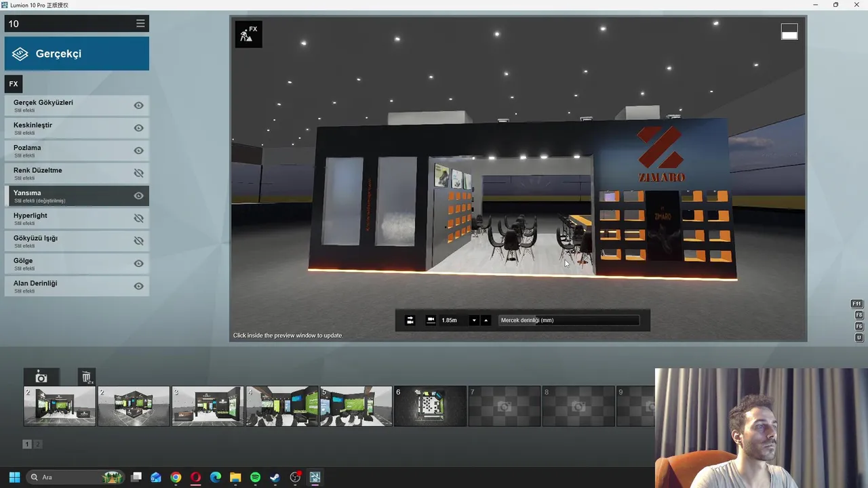Click the camera eye-level height icon

tap(431, 321)
